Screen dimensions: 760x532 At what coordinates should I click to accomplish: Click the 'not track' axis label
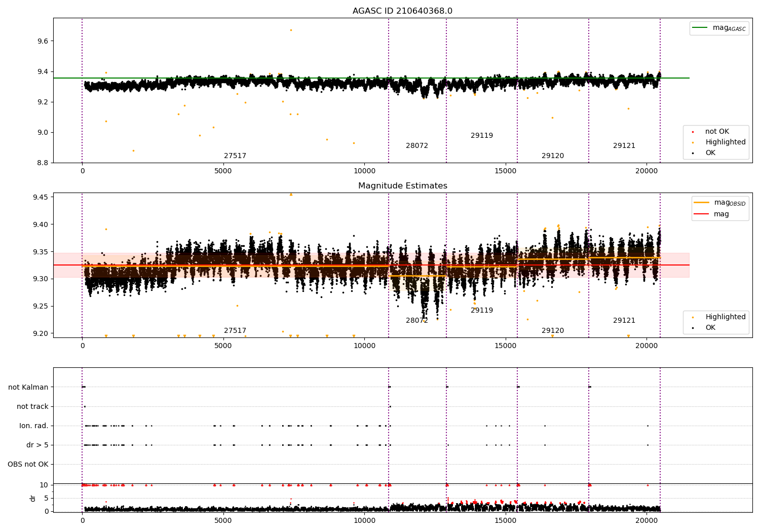32,407
